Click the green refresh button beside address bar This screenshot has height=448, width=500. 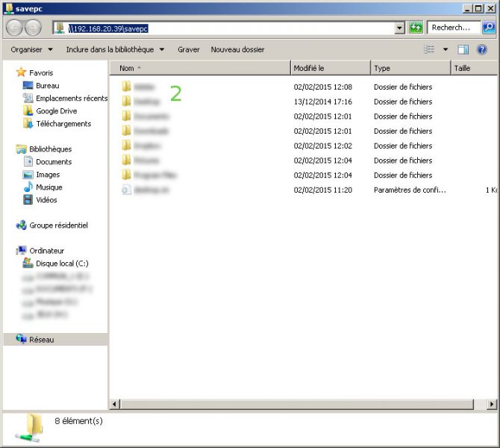click(416, 28)
